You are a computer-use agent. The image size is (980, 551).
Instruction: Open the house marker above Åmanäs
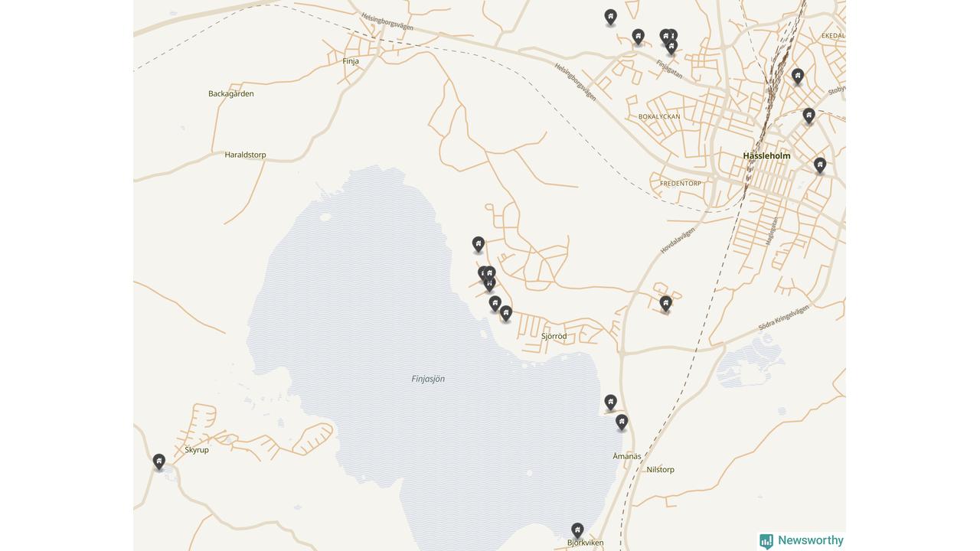(622, 422)
